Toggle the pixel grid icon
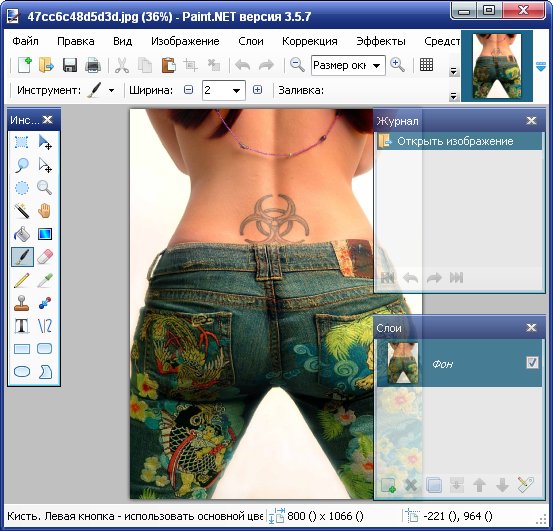The width and height of the screenshot is (553, 531). tap(426, 65)
